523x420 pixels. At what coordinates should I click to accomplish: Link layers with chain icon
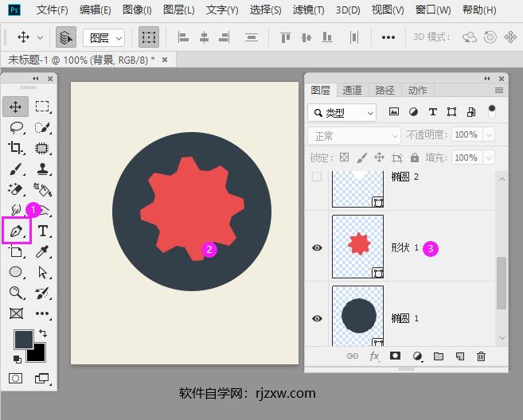pyautogui.click(x=353, y=356)
